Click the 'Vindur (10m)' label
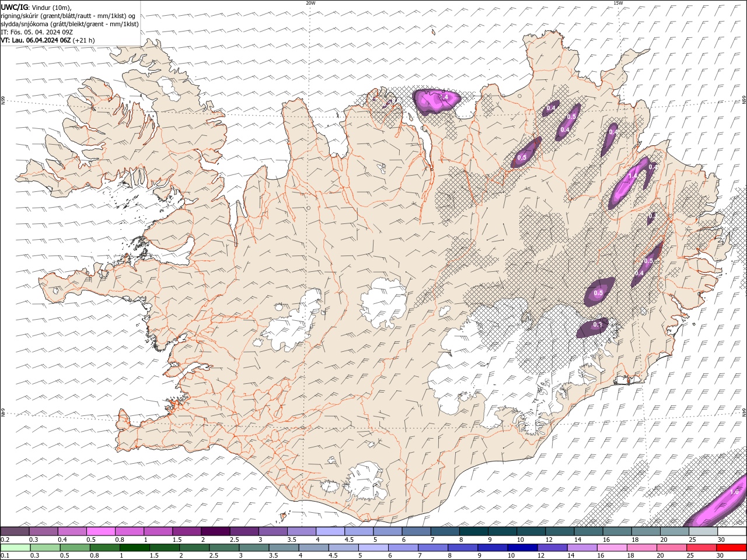This screenshot has height=560, width=747. pos(50,7)
